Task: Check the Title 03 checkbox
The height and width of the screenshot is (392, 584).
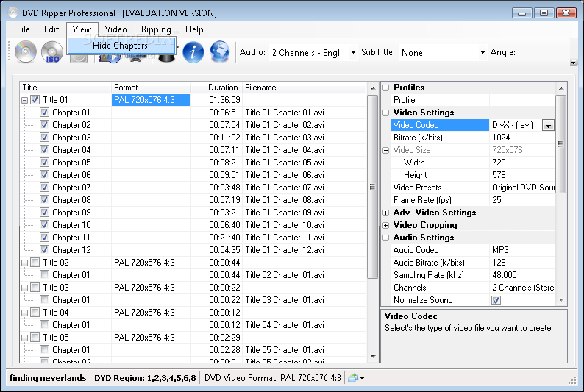Action: tap(35, 288)
